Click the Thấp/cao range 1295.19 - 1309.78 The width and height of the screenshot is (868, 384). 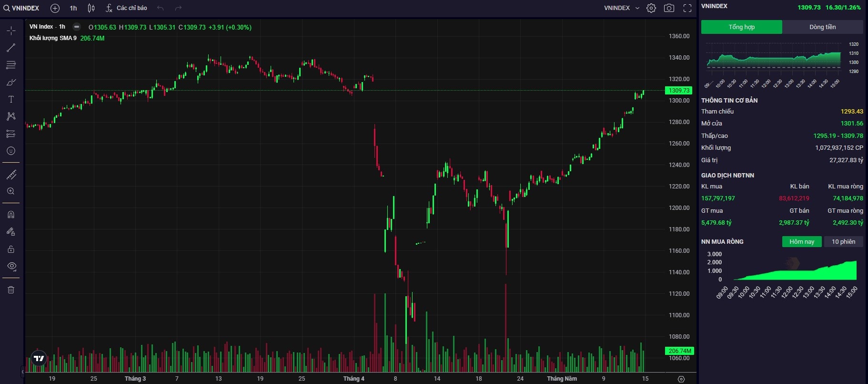point(838,136)
